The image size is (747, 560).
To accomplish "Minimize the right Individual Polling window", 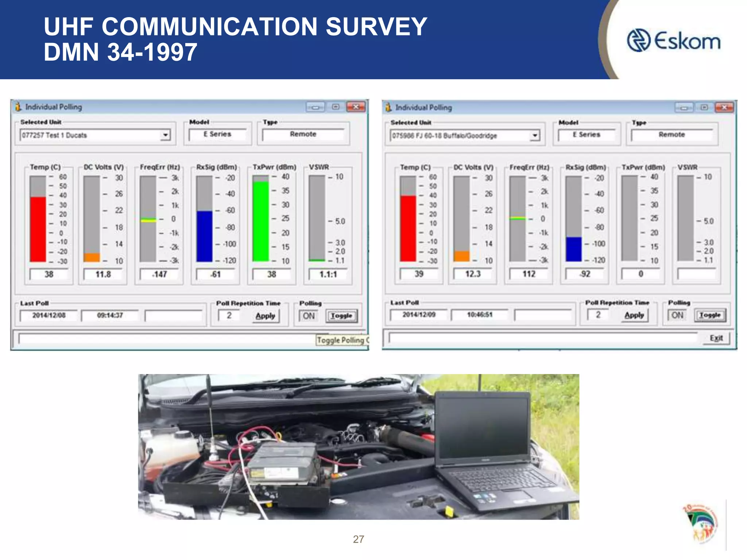I will point(684,108).
